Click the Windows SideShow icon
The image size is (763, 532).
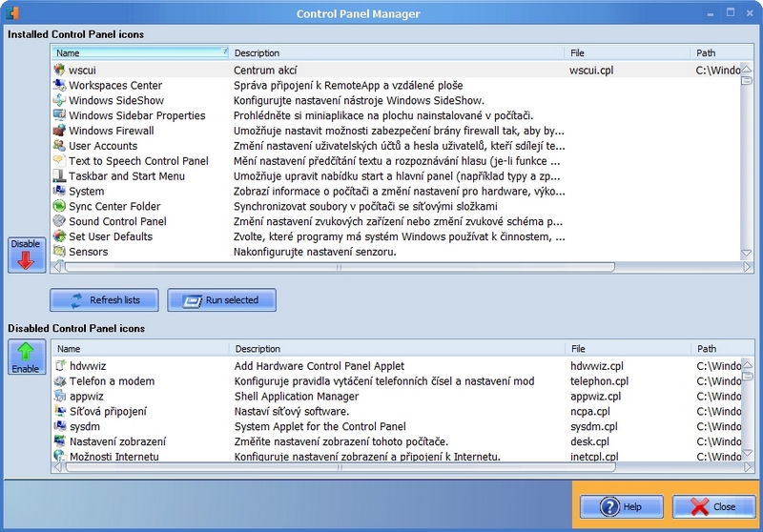(x=59, y=100)
